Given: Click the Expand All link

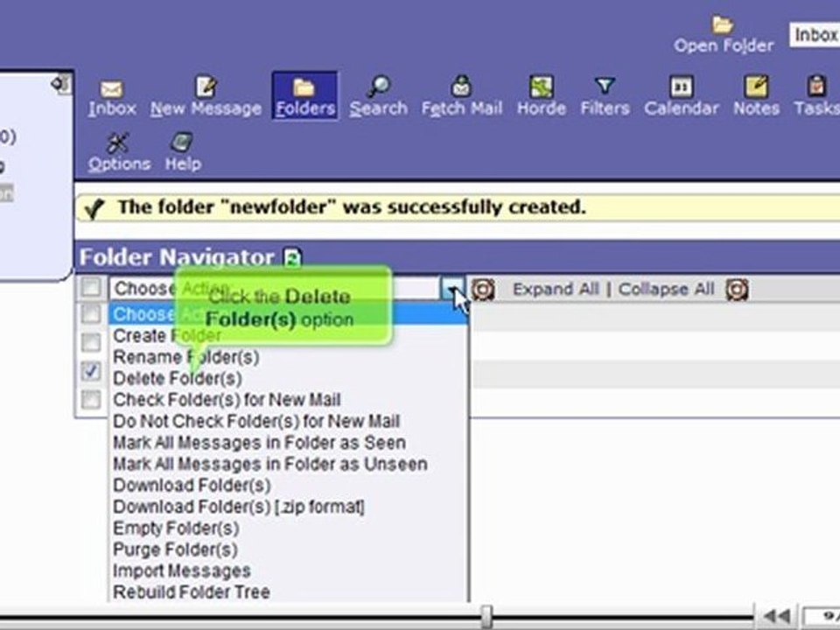Looking at the screenshot, I should click(x=556, y=290).
